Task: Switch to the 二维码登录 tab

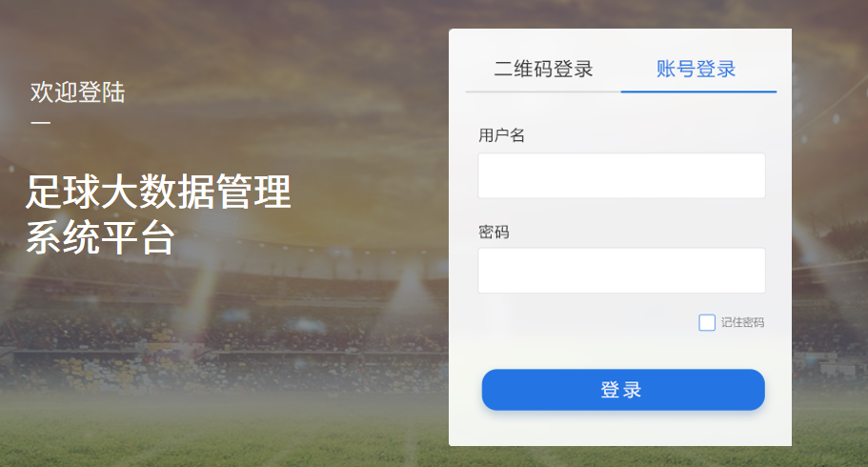Action: 543,70
